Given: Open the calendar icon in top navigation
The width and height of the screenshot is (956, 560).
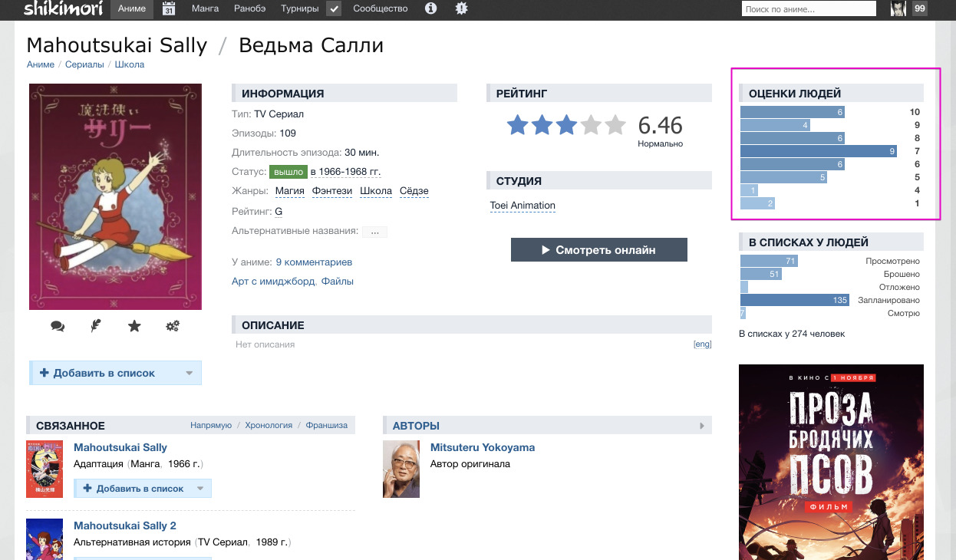Looking at the screenshot, I should coord(169,9).
